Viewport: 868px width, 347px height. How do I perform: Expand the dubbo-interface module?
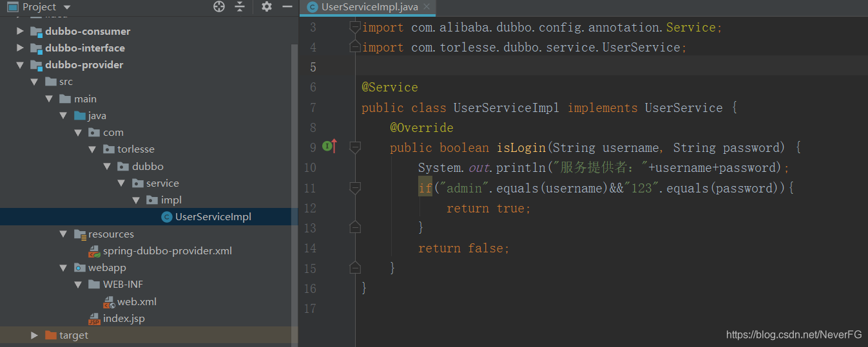click(20, 48)
